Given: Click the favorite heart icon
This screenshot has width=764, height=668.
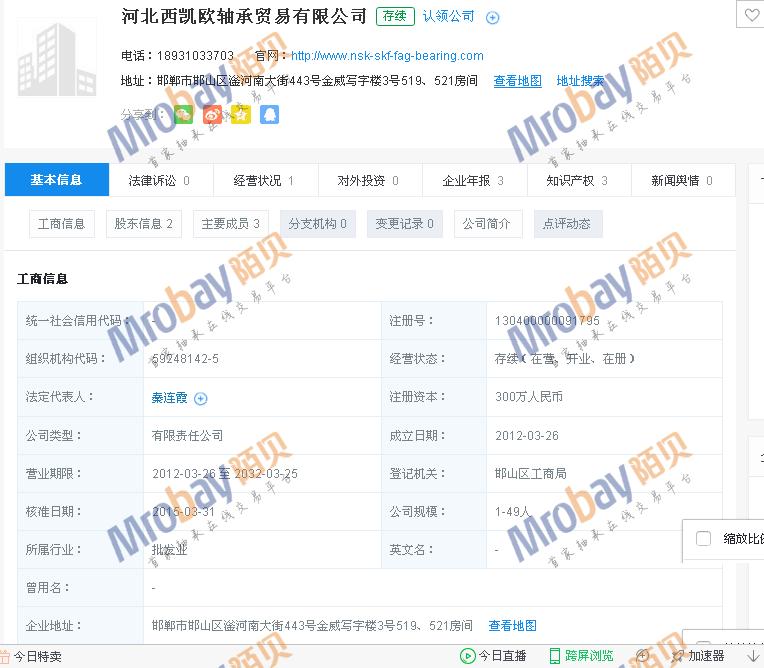Looking at the screenshot, I should tap(751, 15).
